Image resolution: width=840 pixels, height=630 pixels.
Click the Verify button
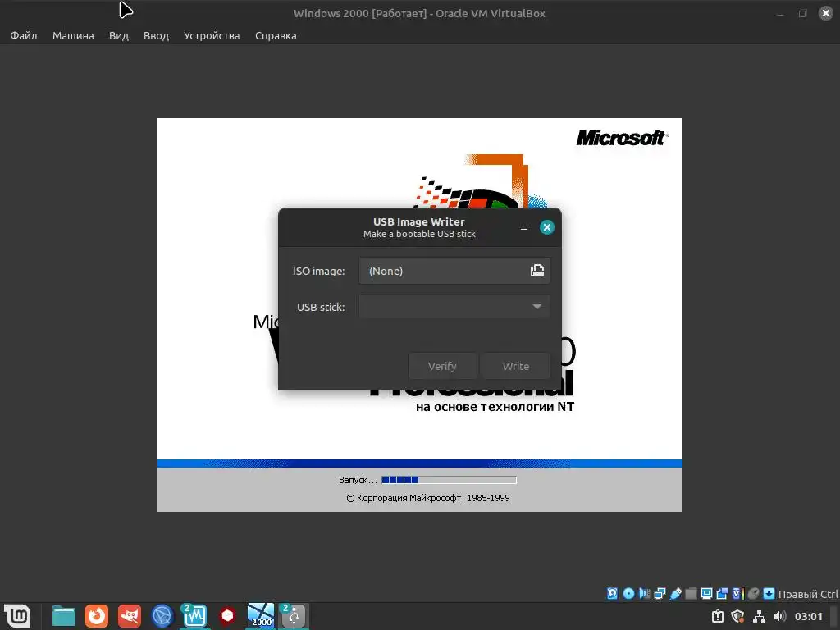point(442,366)
